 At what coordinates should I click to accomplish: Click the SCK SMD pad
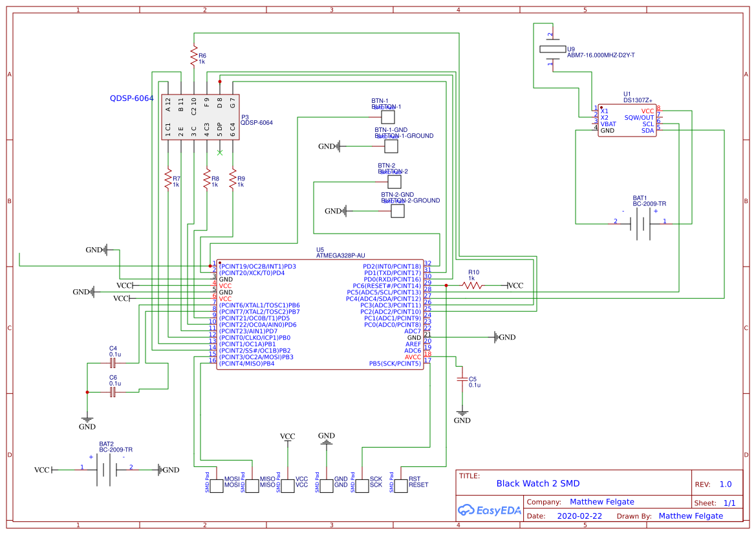tap(362, 485)
